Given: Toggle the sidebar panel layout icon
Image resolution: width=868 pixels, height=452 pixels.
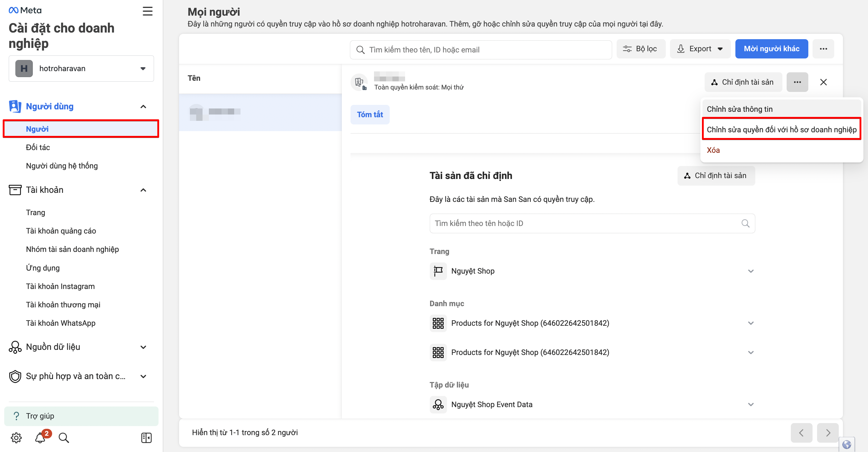Looking at the screenshot, I should click(146, 438).
